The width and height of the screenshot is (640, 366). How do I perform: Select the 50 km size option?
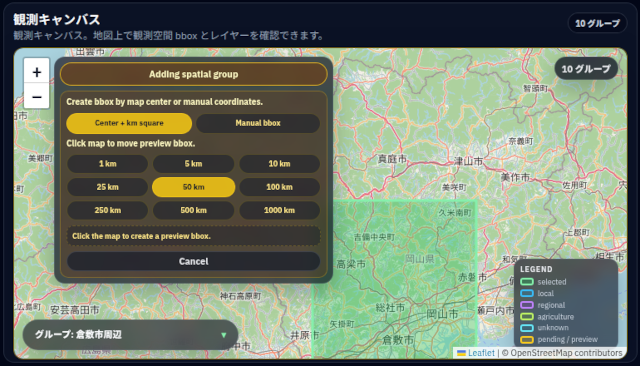pos(193,187)
